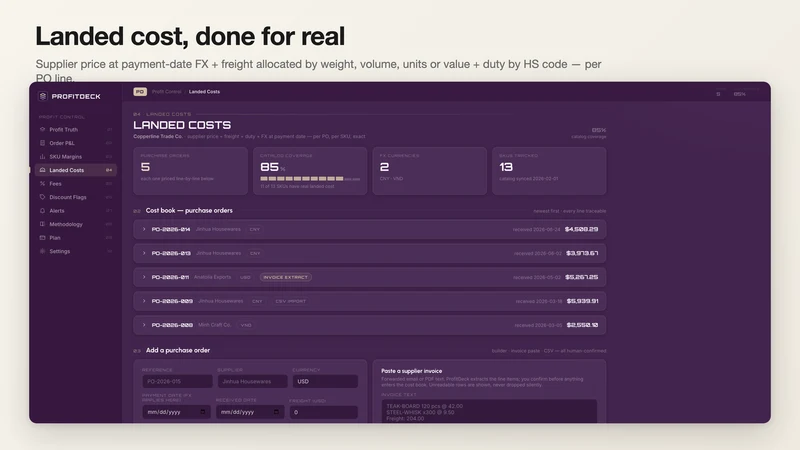Click the 'Add a purchase order' heading
Screen dimensions: 800x450
tap(178, 350)
